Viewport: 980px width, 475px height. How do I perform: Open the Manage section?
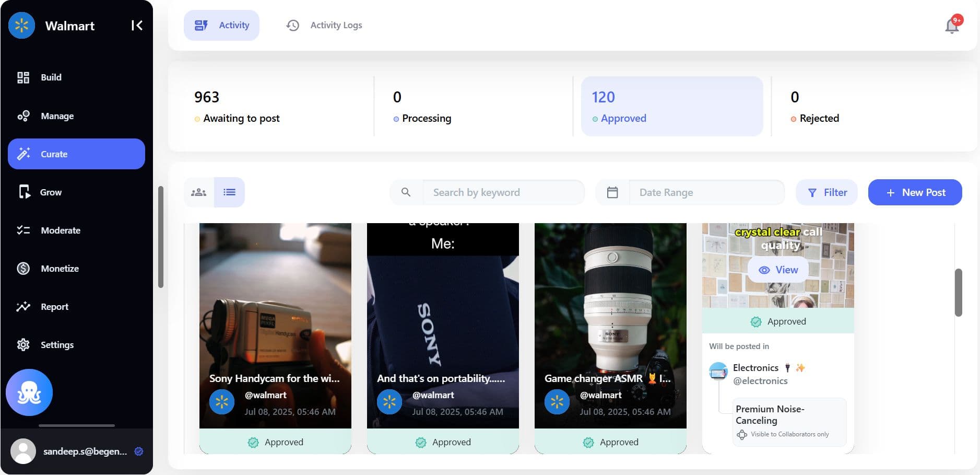click(x=76, y=116)
